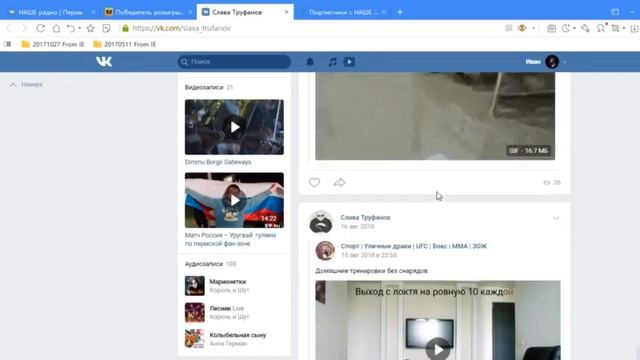Share the GIF post arrow icon
This screenshot has height=360, width=640.
pos(339,182)
